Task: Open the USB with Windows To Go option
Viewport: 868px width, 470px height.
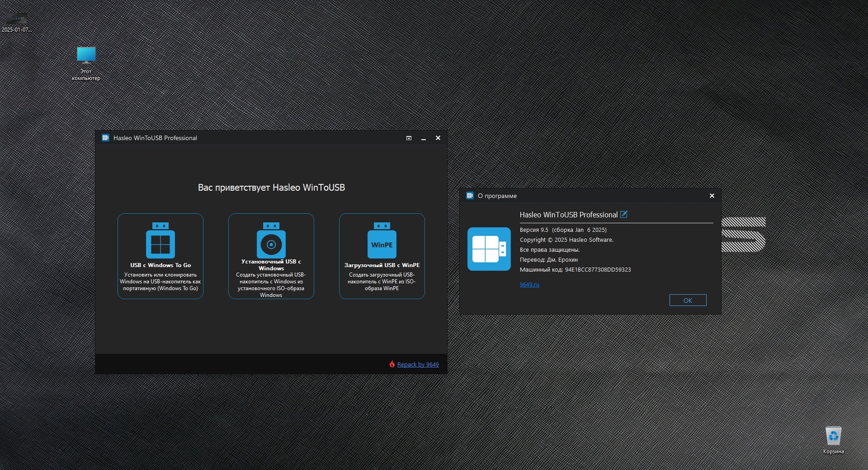Action: tap(160, 256)
